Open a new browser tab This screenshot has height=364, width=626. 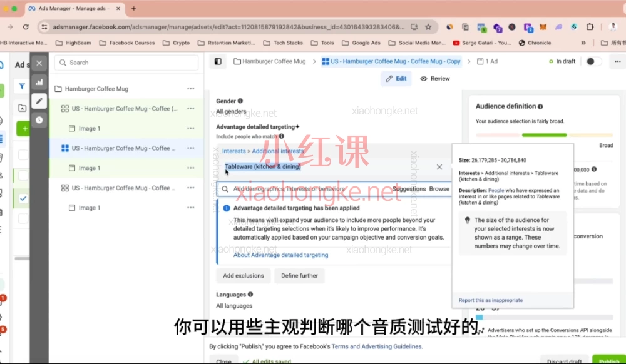coord(134,8)
